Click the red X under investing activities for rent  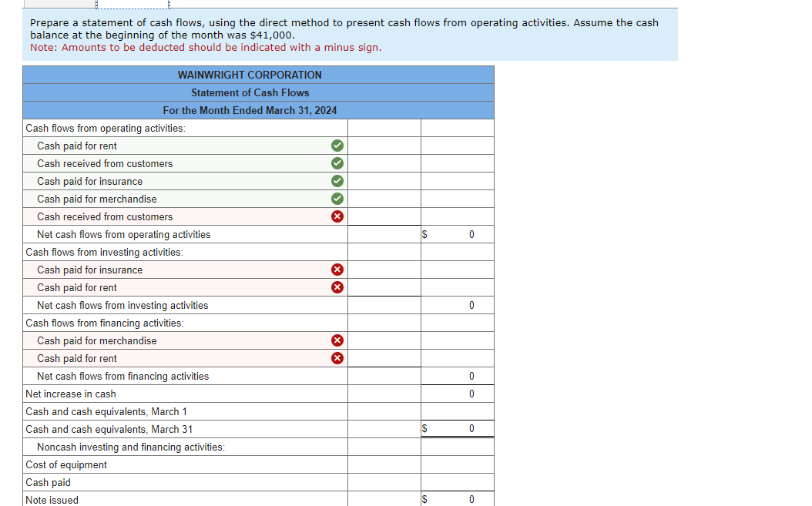pyautogui.click(x=337, y=287)
